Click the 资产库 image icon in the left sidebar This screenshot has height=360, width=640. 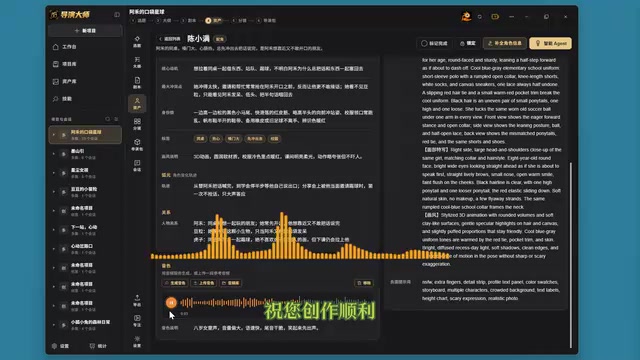56,82
